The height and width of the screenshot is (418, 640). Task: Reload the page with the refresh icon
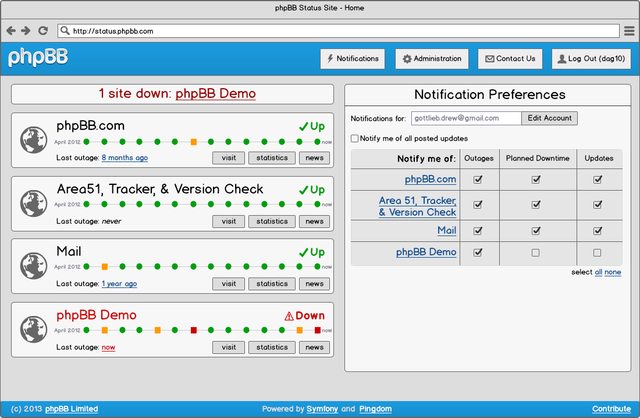tap(43, 31)
